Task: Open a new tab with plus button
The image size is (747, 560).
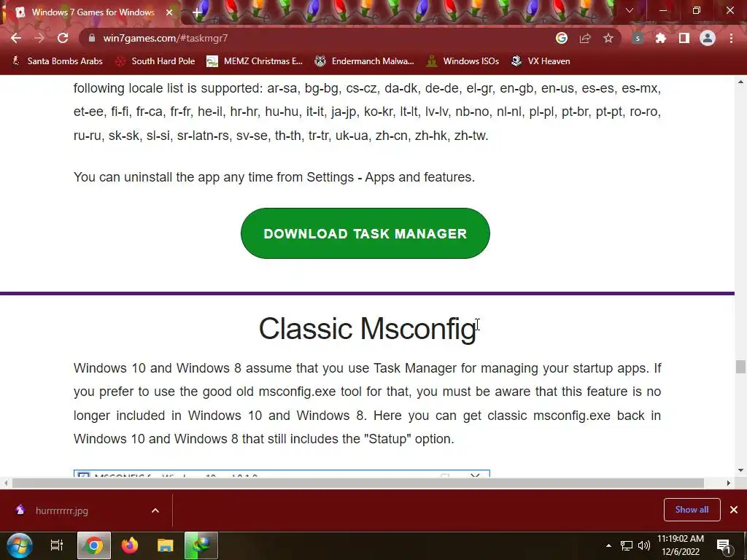Action: tap(197, 12)
